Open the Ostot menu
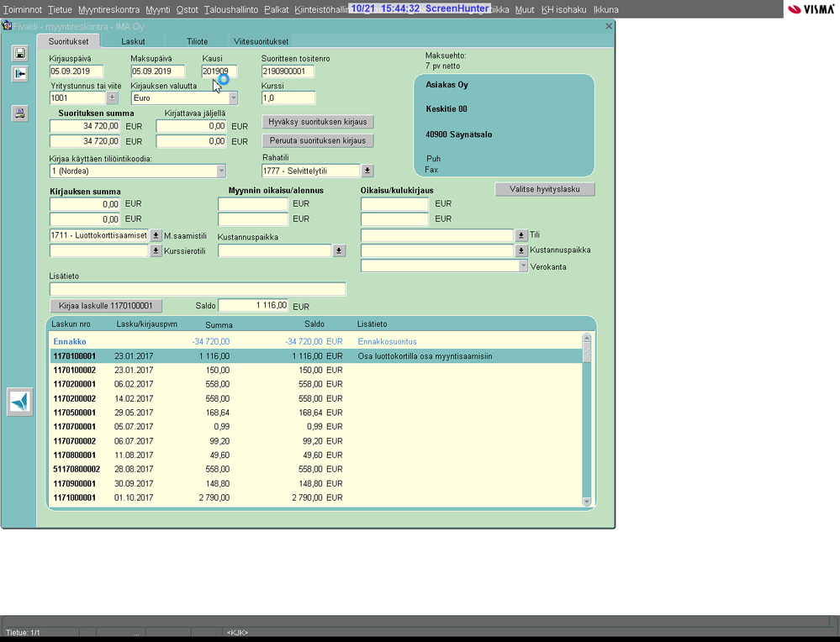The image size is (840, 642). 187,9
